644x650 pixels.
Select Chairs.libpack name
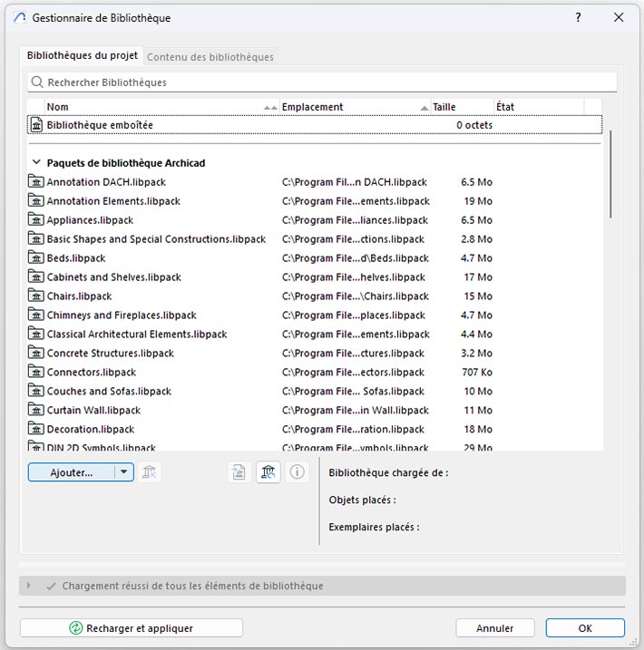(79, 296)
